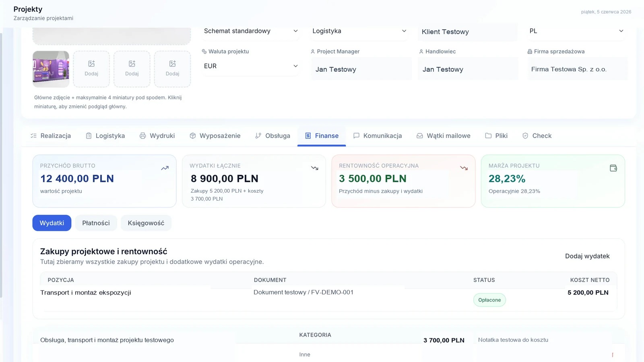Image resolution: width=644 pixels, height=362 pixels.
Task: Open the Wątki mailowe tab
Action: click(444, 136)
